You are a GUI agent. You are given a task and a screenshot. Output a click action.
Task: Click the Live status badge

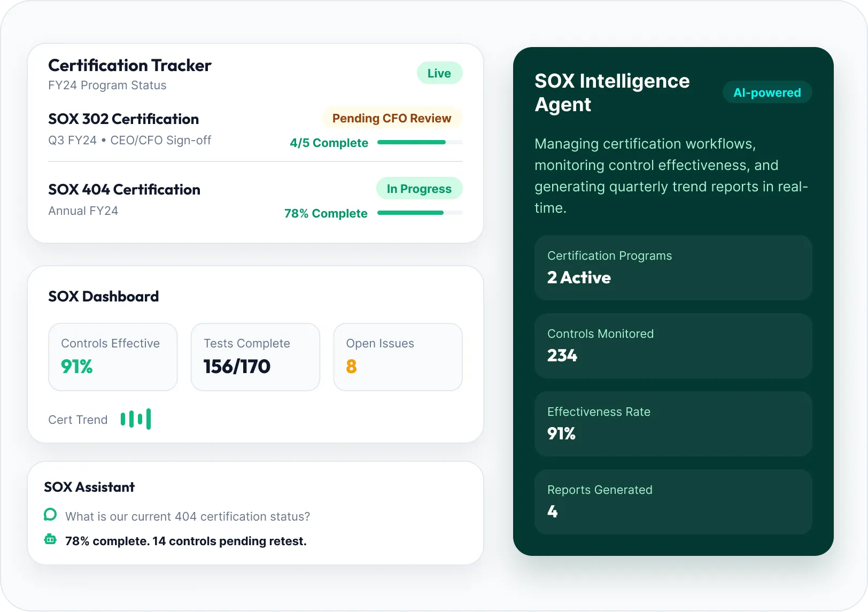click(x=439, y=73)
